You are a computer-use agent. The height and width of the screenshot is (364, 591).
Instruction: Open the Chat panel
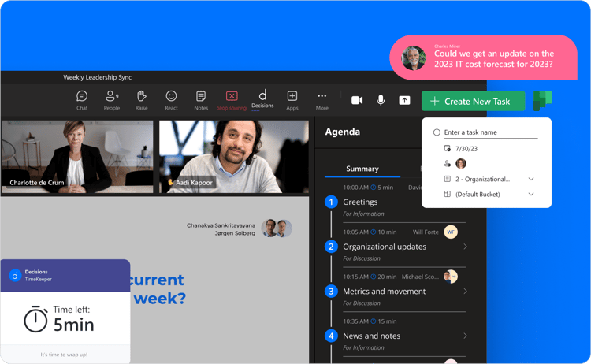82,100
